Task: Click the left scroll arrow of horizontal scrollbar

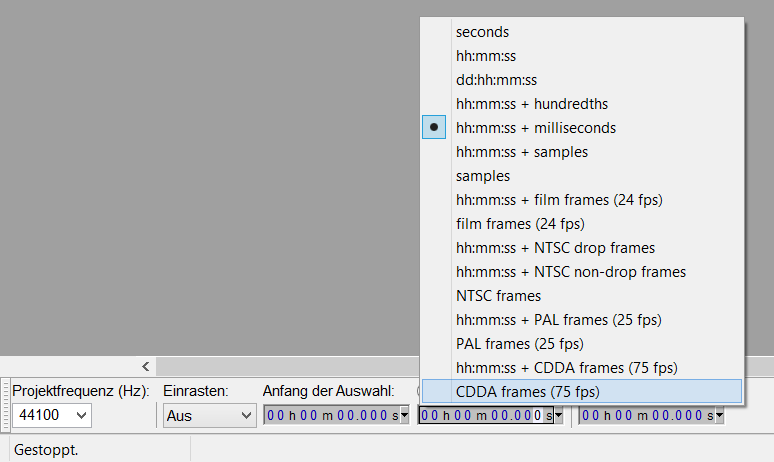Action: tap(145, 367)
